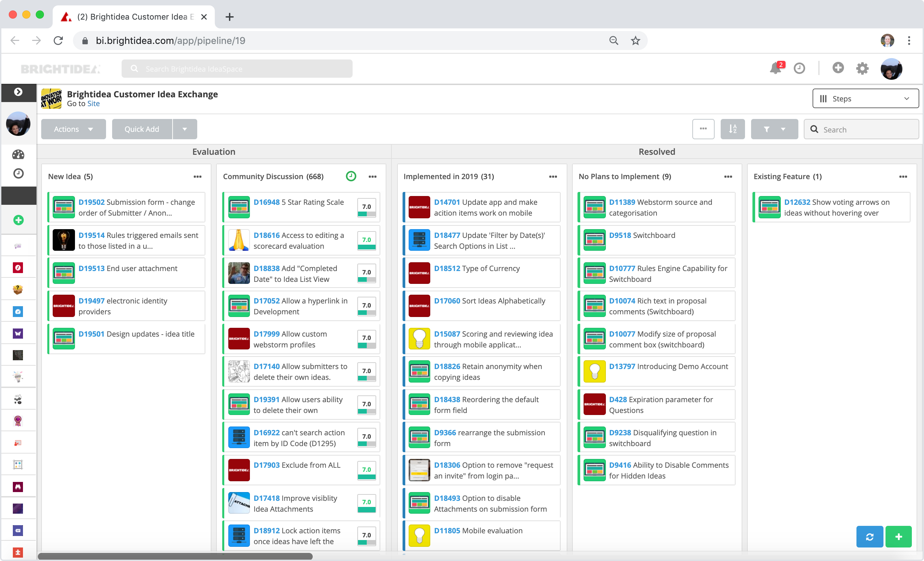Open Community Discussion column options menu
924x561 pixels.
373,176
